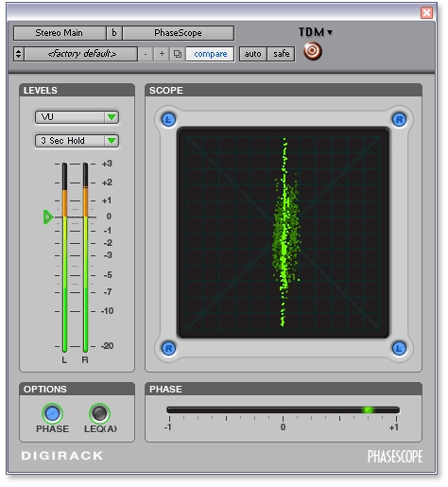Click the green phase correlation indicator
Screen dimensions: 448x487
click(x=368, y=409)
